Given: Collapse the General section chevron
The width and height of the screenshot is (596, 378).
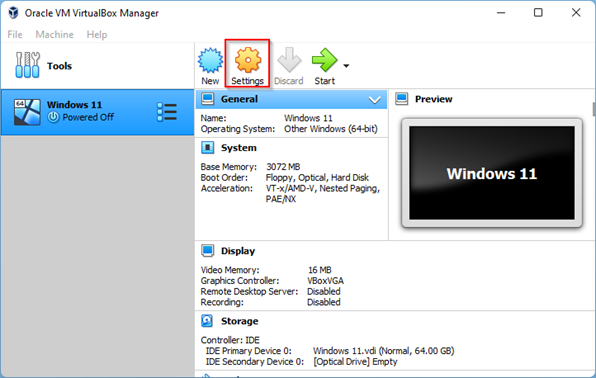Looking at the screenshot, I should coord(374,100).
